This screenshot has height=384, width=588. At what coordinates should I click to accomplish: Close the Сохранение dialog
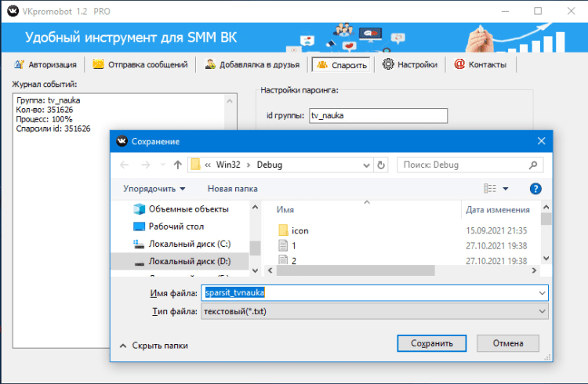tap(541, 141)
